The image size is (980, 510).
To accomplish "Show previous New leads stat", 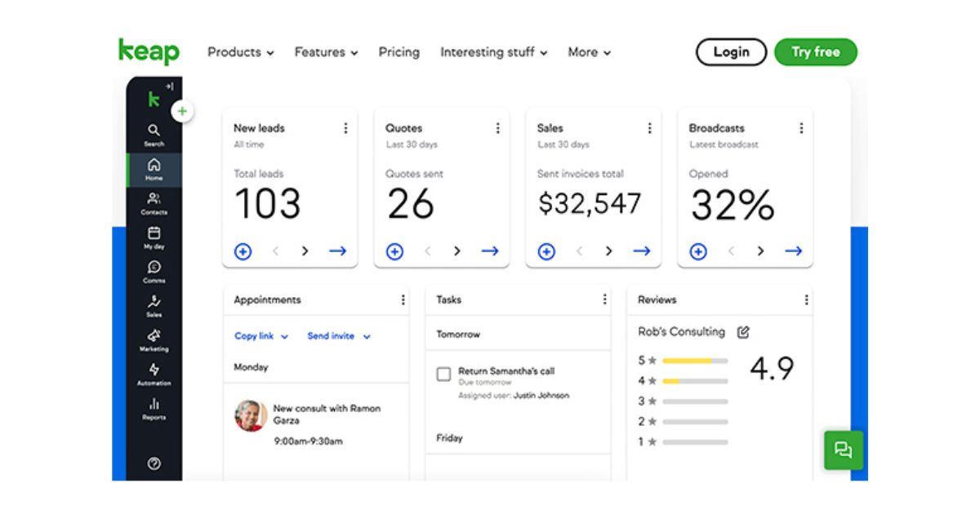I will pos(275,251).
